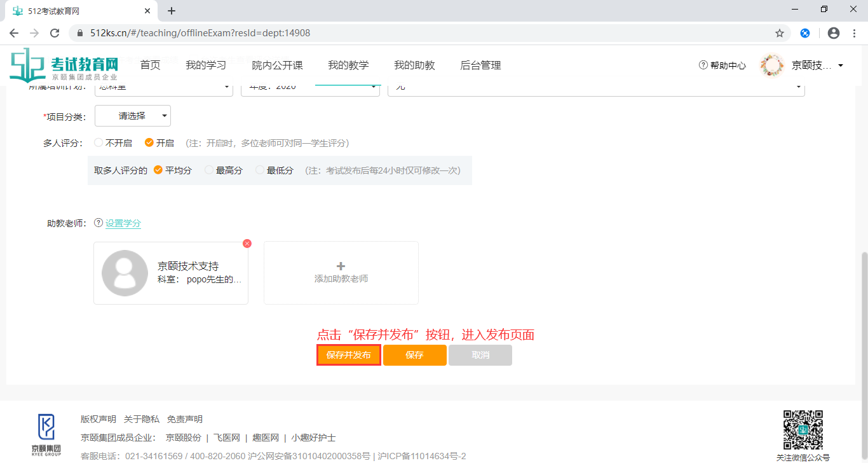Click the browser forward arrow
The height and width of the screenshot is (463, 868).
click(x=34, y=33)
